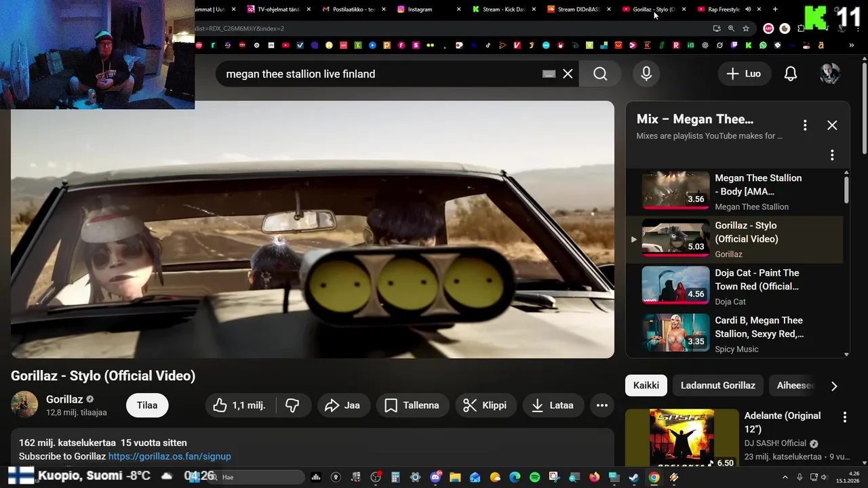Open the Gorillaz channel avatar
Image resolution: width=868 pixels, height=488 pixels.
click(24, 405)
